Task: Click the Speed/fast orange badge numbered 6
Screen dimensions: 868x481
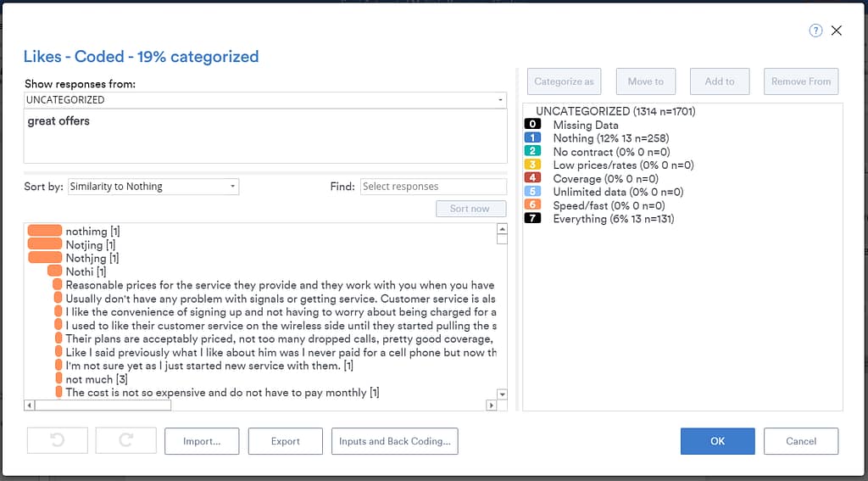Action: coord(533,205)
